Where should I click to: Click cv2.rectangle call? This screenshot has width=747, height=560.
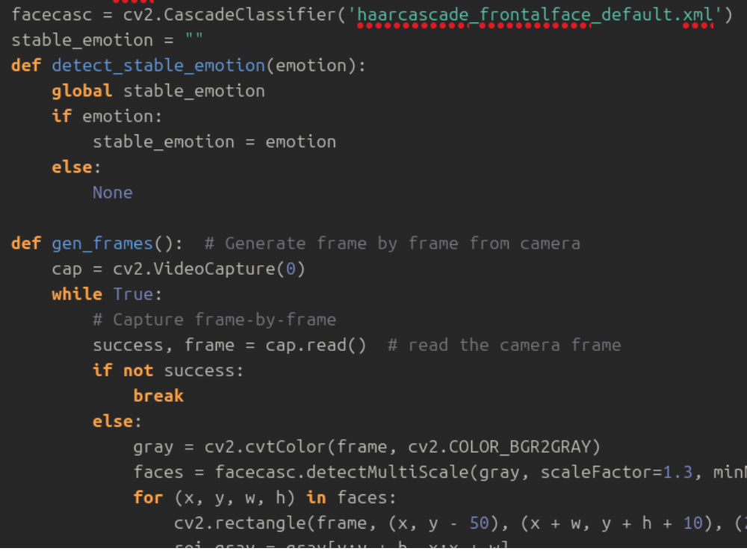click(240, 523)
